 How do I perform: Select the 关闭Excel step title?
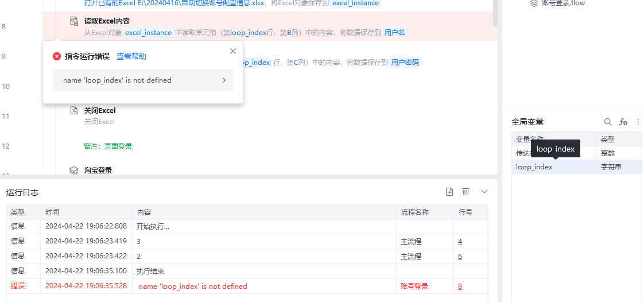pos(100,111)
